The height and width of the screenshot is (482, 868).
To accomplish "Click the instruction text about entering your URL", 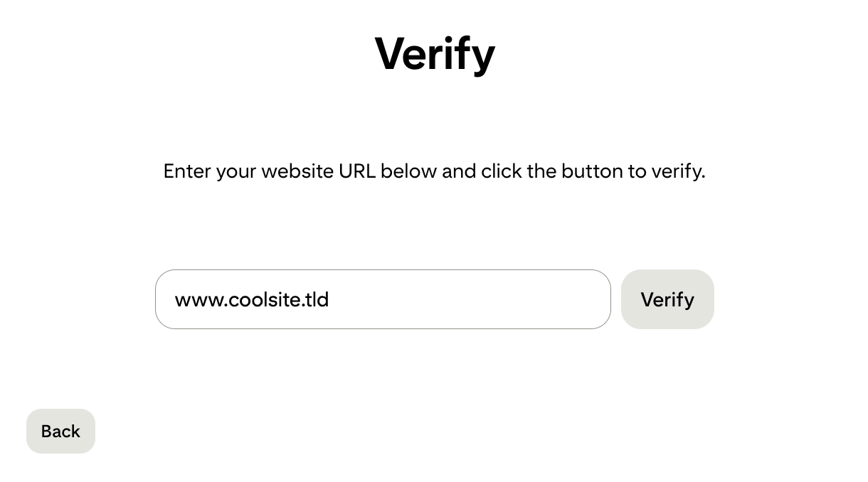I will (434, 171).
